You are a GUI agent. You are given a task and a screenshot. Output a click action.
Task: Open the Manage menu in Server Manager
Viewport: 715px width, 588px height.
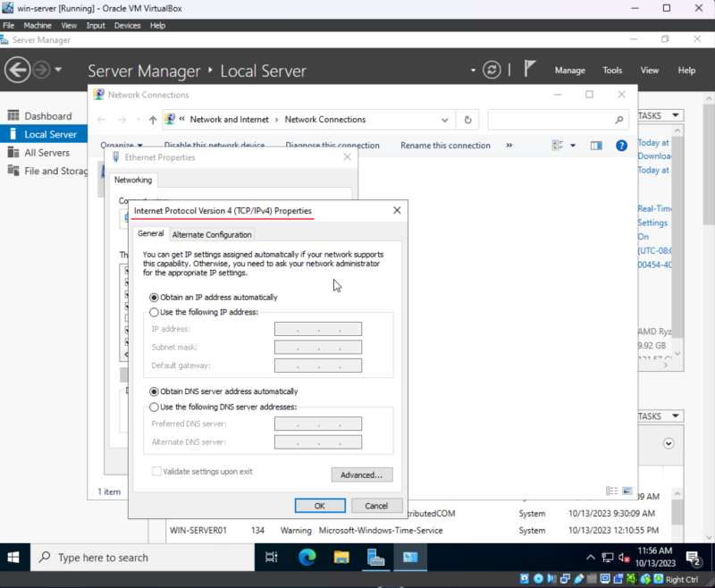569,70
